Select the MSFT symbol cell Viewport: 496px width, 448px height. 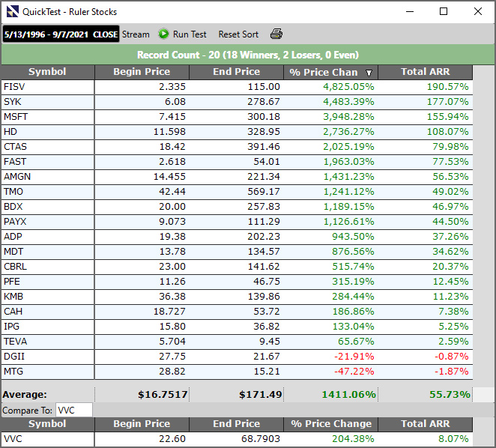click(x=47, y=117)
